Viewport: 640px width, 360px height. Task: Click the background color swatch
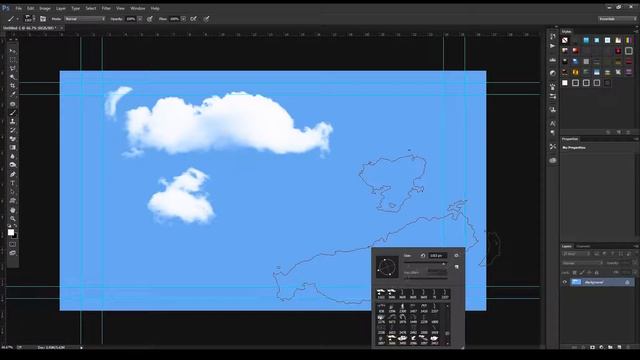coord(15,236)
